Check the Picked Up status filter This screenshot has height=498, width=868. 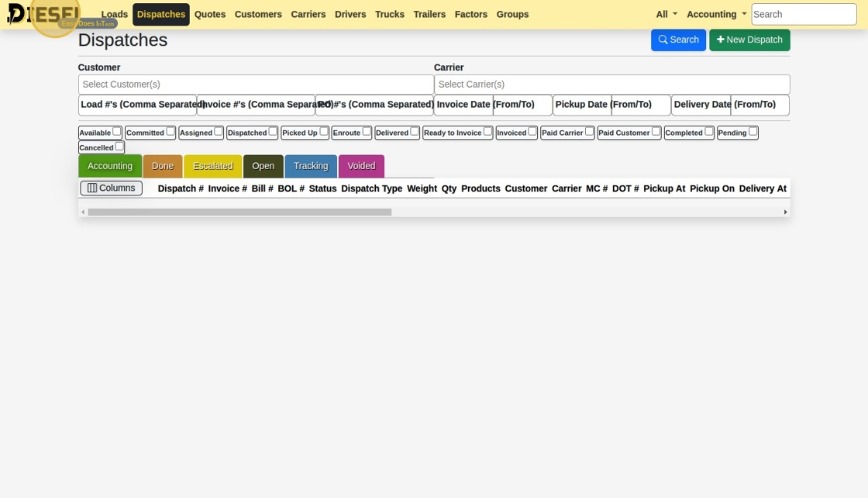pos(324,132)
